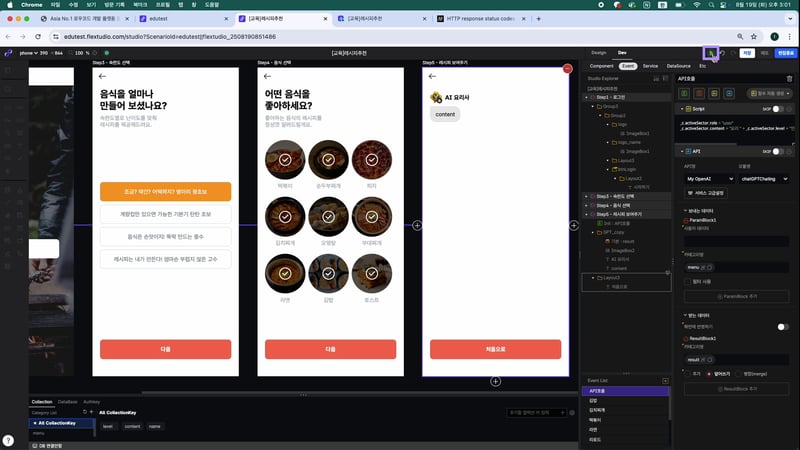Click the highlighted green icon beside undo

coord(711,52)
